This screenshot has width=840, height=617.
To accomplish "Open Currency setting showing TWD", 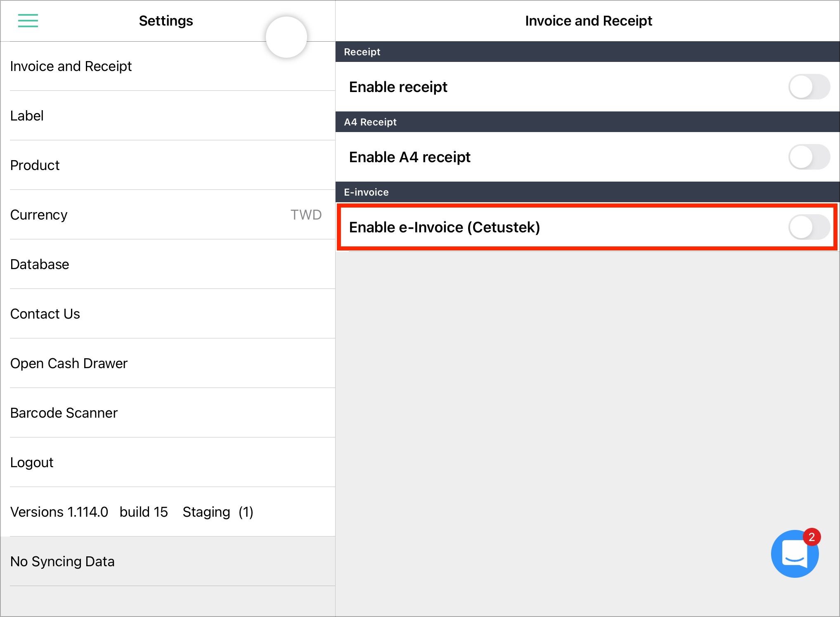I will (168, 215).
